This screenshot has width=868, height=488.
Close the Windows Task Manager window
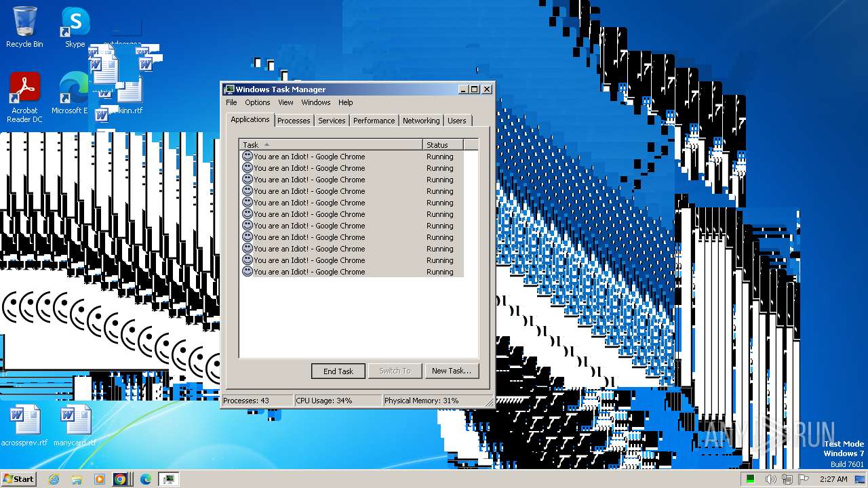pyautogui.click(x=486, y=89)
